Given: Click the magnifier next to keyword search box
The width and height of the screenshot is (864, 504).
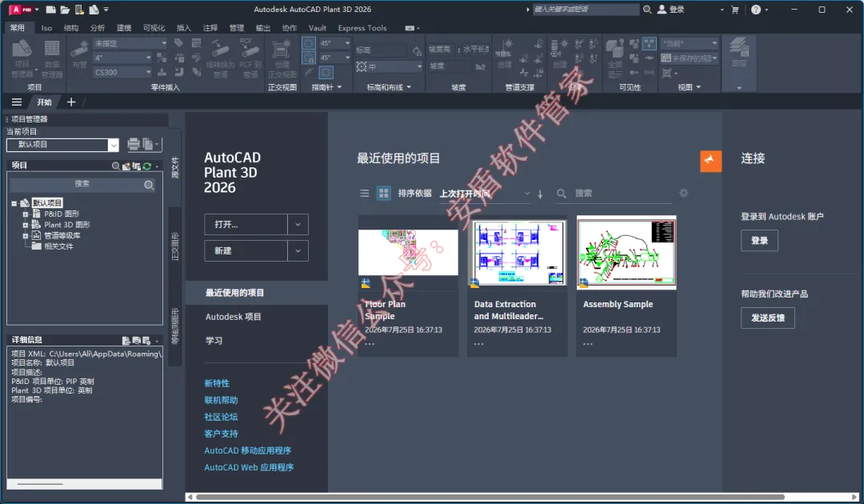Looking at the screenshot, I should pos(647,10).
